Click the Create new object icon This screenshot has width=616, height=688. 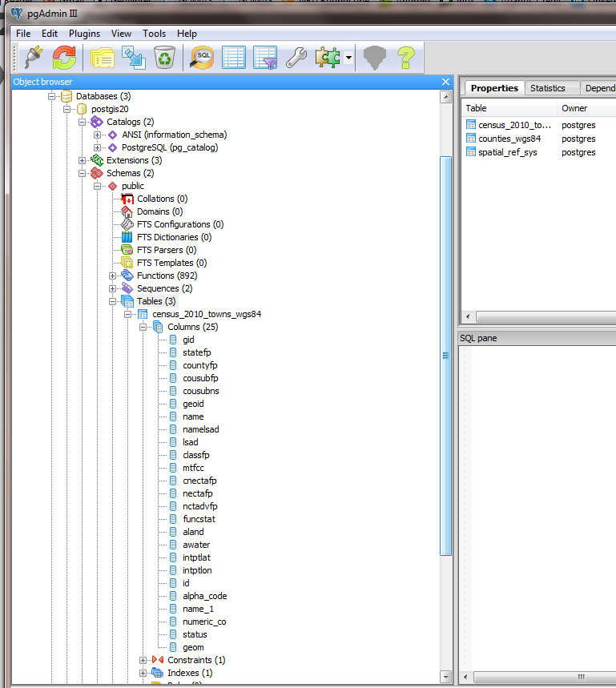pyautogui.click(x=134, y=58)
